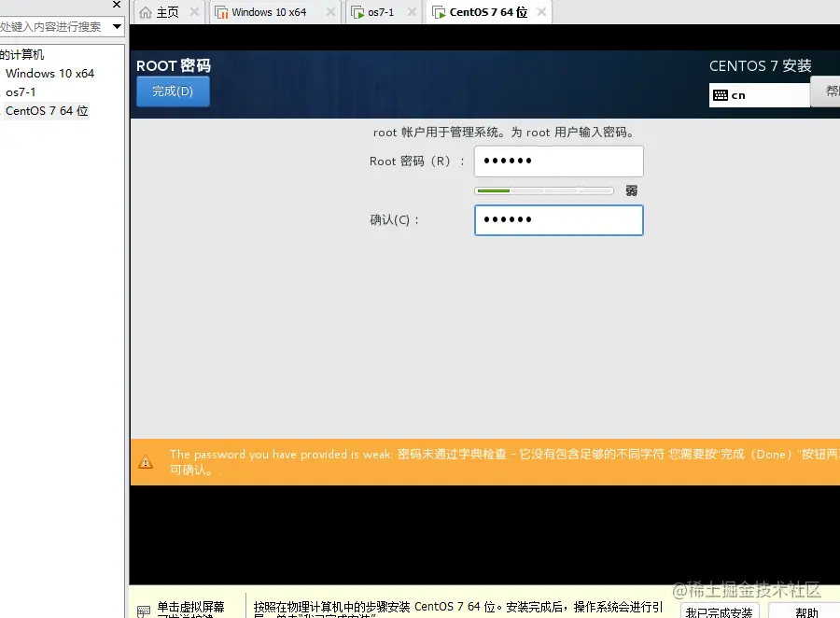Image resolution: width=840 pixels, height=618 pixels.
Task: Click the home icon on 主页 tab
Action: coord(146,12)
